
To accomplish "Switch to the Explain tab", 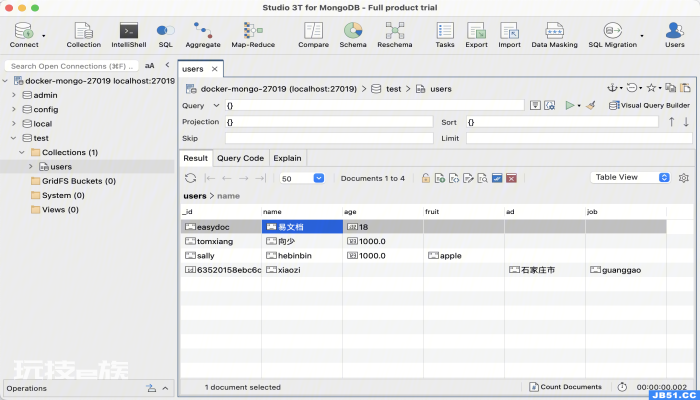I will (287, 158).
